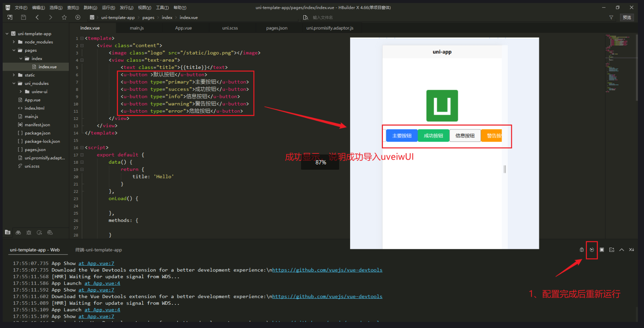
Task: Open the first vue-devtools GitHub link
Action: (327, 270)
